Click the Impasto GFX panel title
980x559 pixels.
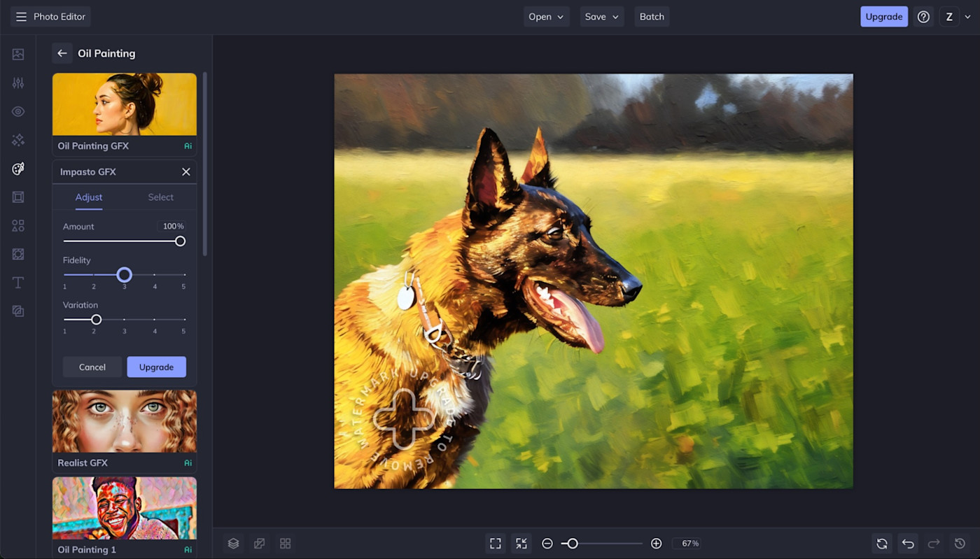click(x=88, y=172)
